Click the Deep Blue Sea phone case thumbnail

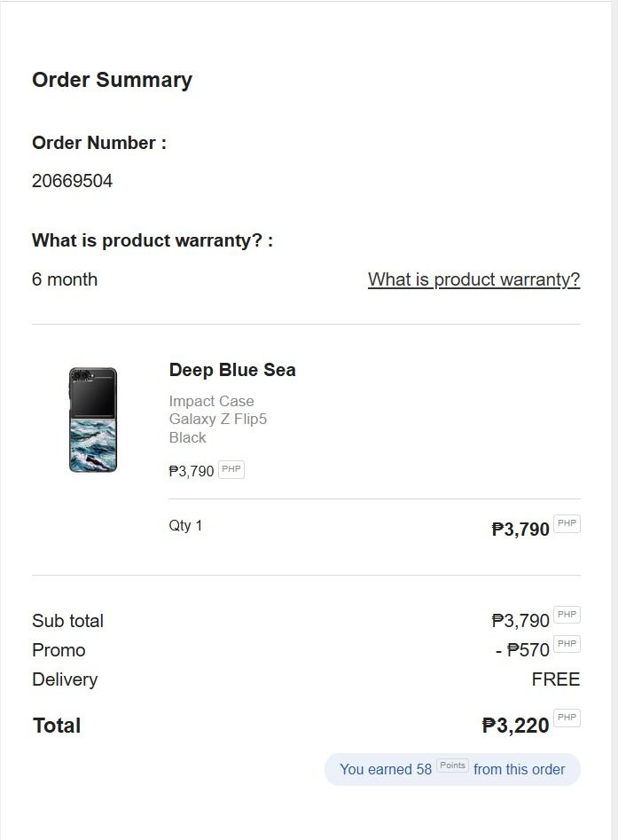click(x=93, y=420)
